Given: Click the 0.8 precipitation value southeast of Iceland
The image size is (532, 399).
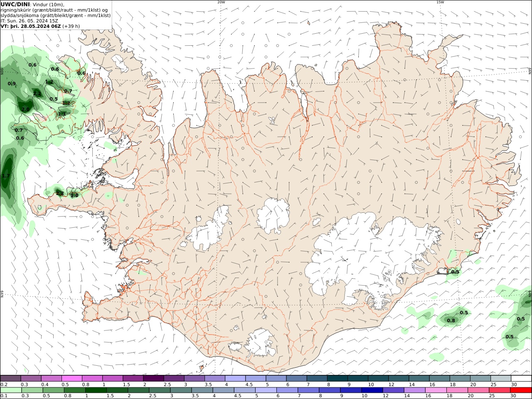Looking at the screenshot, I should 451,320.
